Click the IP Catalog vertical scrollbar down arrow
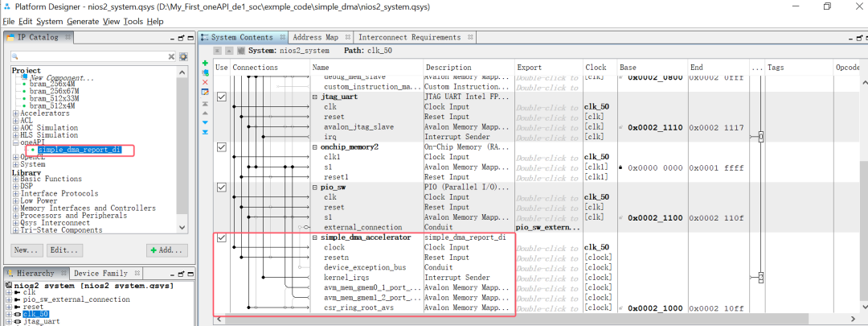This screenshot has width=868, height=326. point(182,227)
